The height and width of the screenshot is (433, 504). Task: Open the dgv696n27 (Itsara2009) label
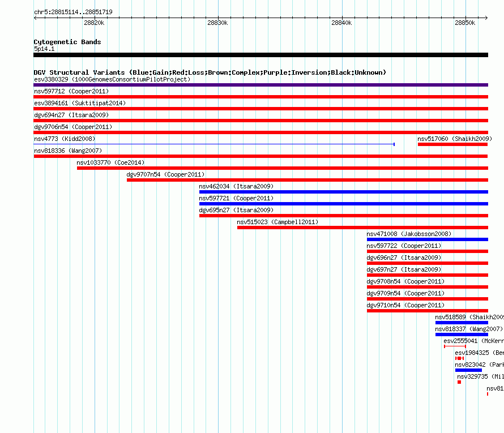[404, 258]
